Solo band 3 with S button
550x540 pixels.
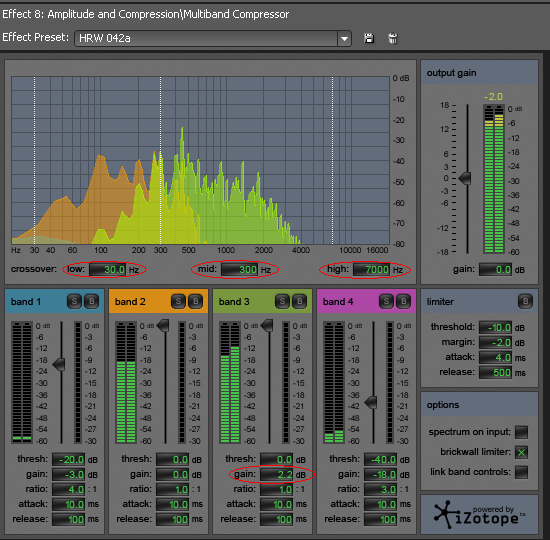pos(282,301)
